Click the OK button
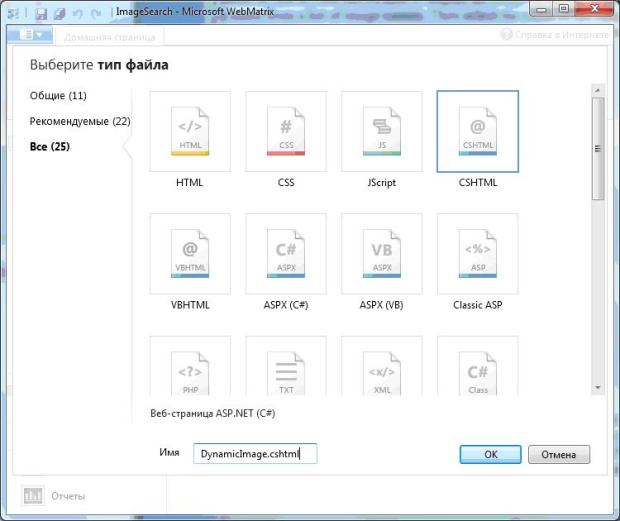This screenshot has width=620, height=521. pyautogui.click(x=490, y=454)
